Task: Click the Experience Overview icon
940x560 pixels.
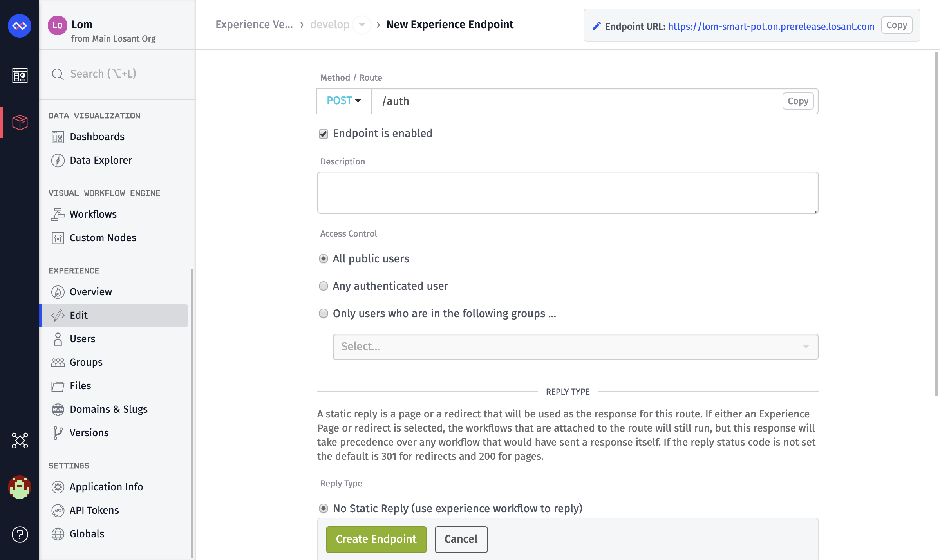Action: click(x=58, y=292)
